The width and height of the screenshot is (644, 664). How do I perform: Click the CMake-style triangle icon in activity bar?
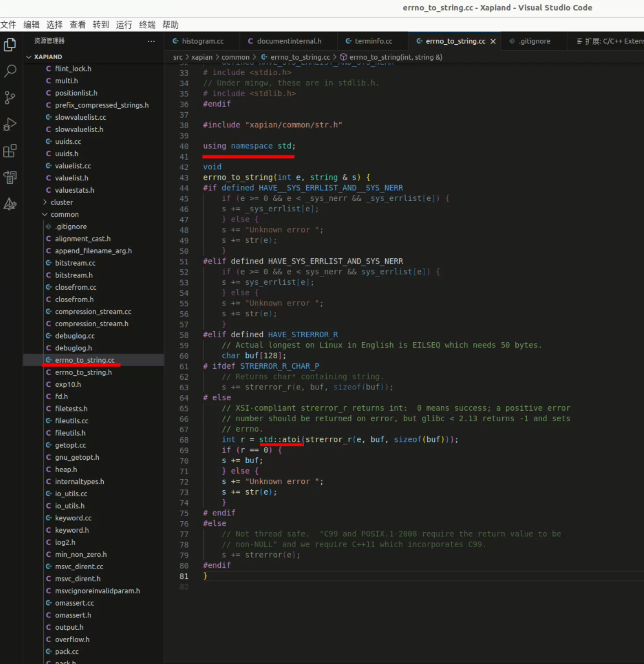point(10,204)
